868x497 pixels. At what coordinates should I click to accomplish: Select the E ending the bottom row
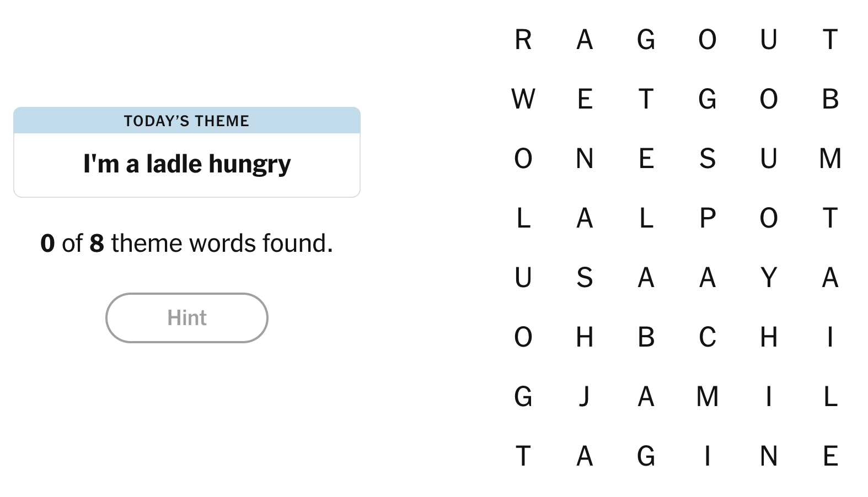tap(829, 456)
